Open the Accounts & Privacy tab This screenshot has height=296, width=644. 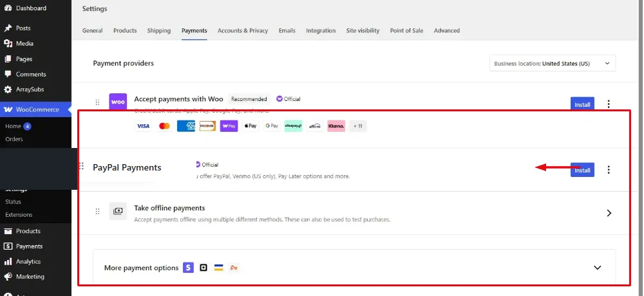point(243,30)
